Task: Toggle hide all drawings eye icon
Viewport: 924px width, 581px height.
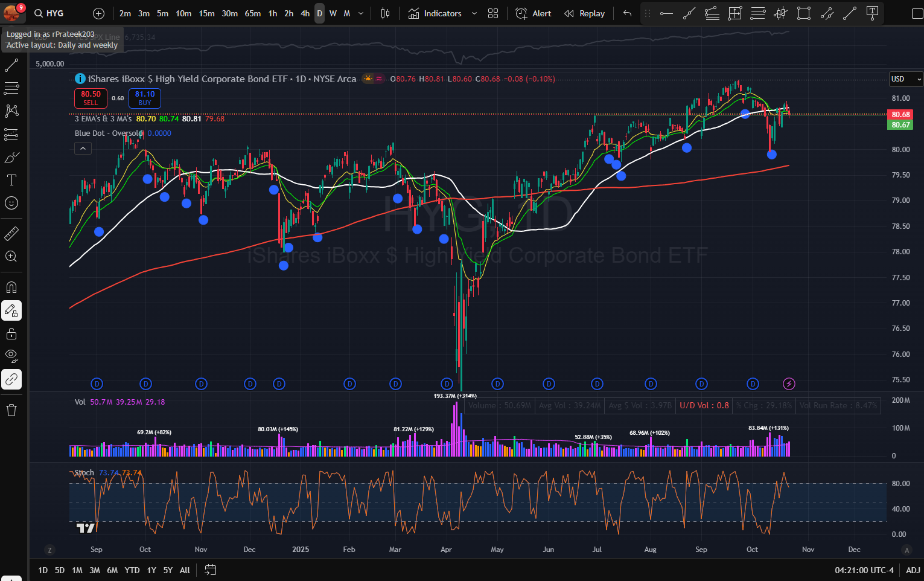Action: point(11,356)
